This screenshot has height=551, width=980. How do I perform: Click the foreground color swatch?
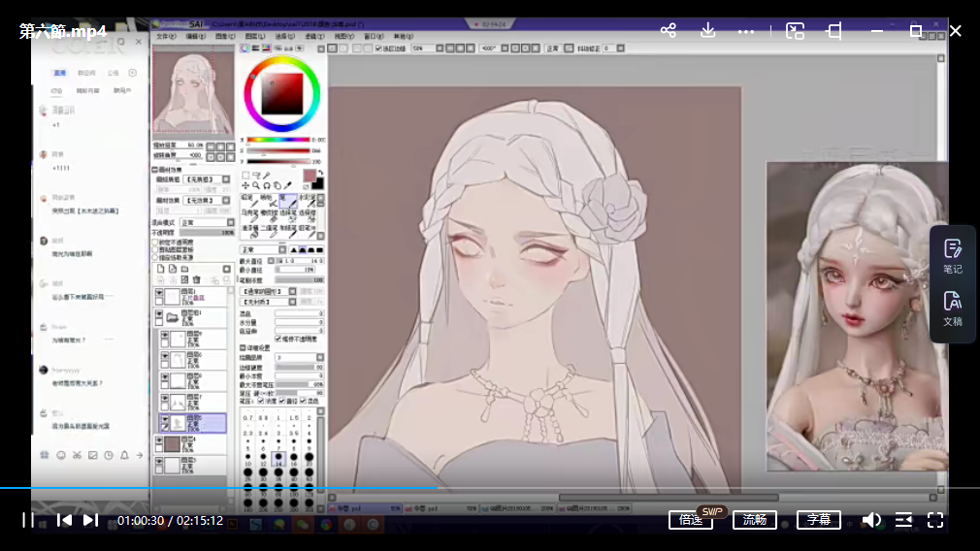pos(310,176)
